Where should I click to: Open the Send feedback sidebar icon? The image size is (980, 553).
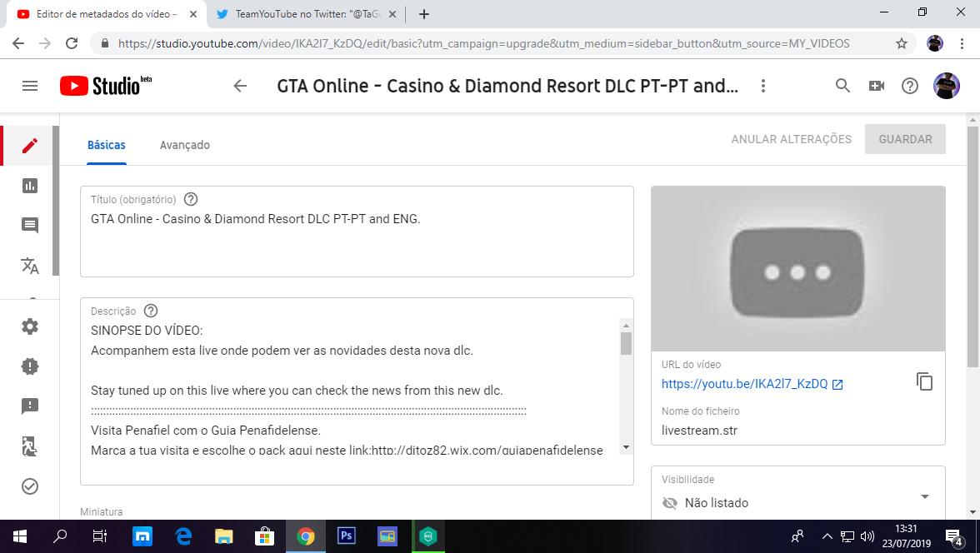(30, 406)
